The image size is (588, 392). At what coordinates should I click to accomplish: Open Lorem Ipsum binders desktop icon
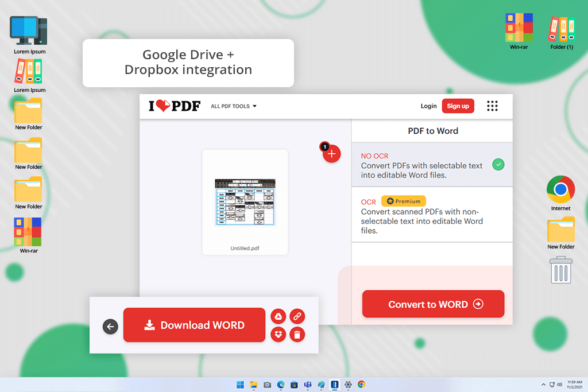[29, 75]
